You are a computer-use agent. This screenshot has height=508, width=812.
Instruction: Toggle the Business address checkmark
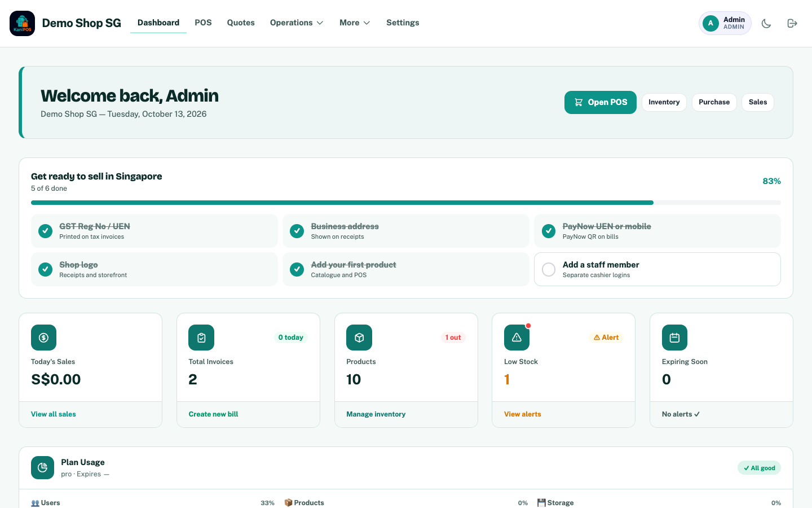297,231
